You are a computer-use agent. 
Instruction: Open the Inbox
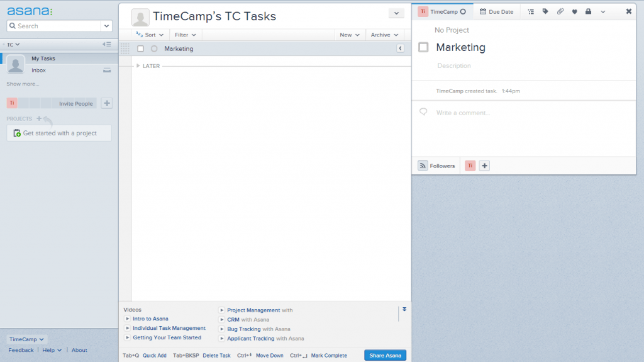pos(38,71)
